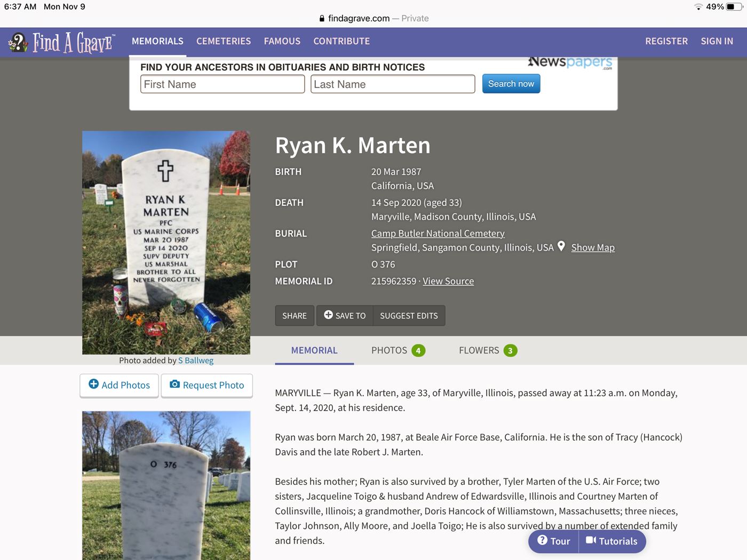Click the Register link
747x560 pixels.
(x=666, y=41)
